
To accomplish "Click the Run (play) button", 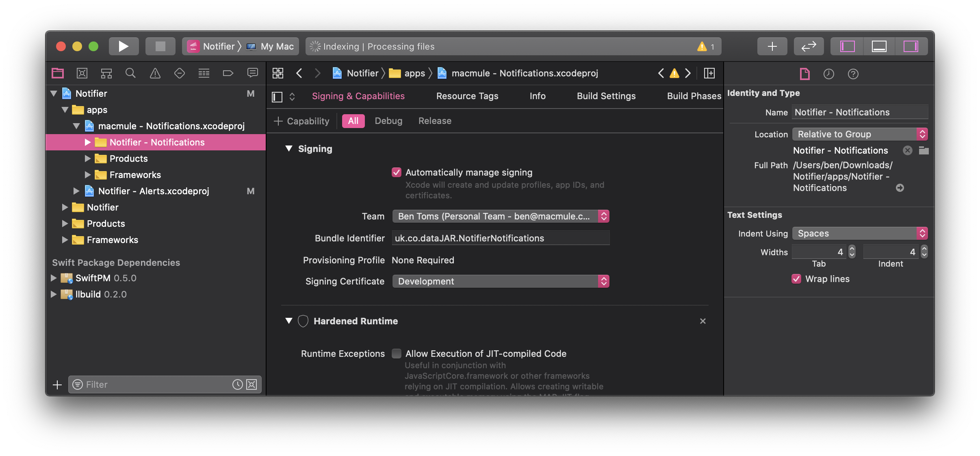I will (x=124, y=46).
